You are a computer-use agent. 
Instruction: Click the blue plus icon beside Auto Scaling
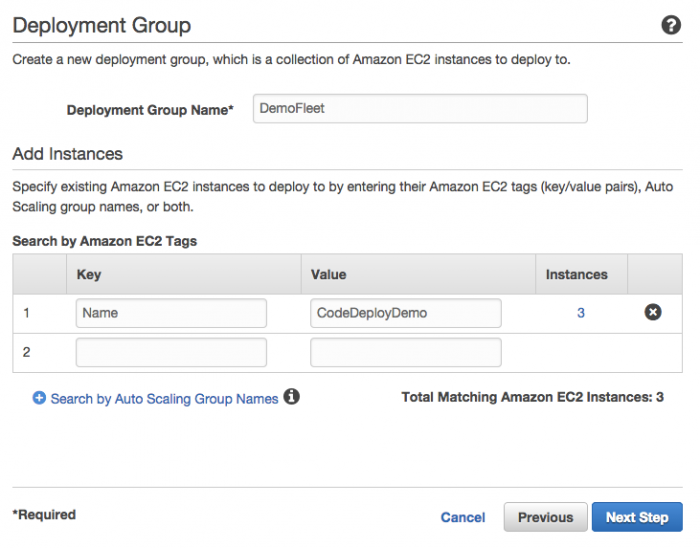(x=39, y=398)
